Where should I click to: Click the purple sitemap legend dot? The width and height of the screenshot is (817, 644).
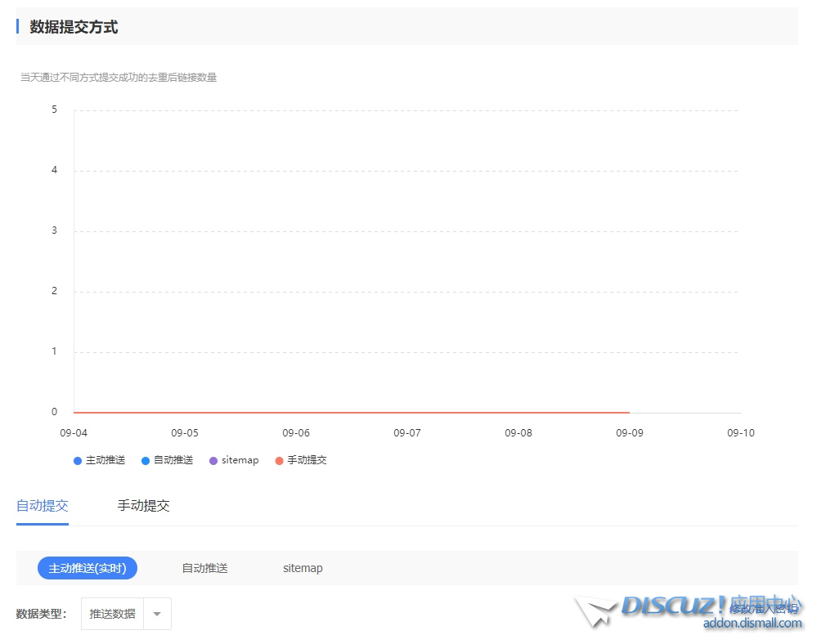pyautogui.click(x=213, y=461)
